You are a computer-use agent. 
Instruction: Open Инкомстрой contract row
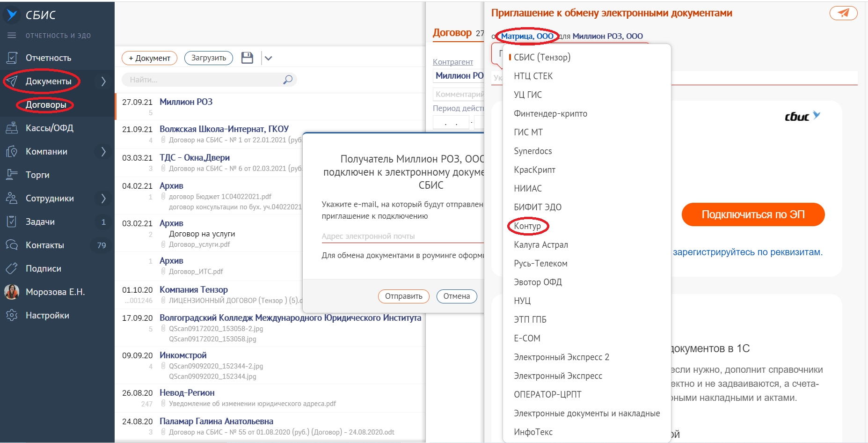[x=270, y=365]
